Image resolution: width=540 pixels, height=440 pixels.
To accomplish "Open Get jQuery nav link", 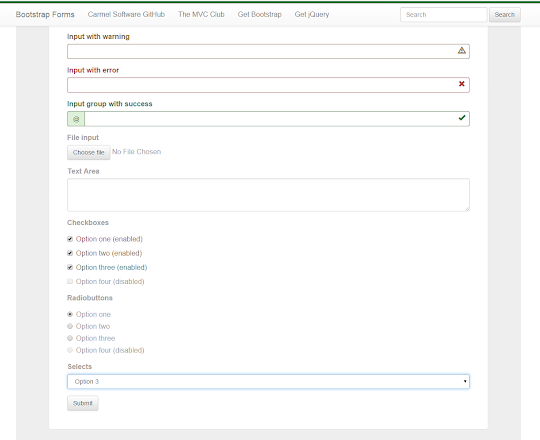I will 312,14.
